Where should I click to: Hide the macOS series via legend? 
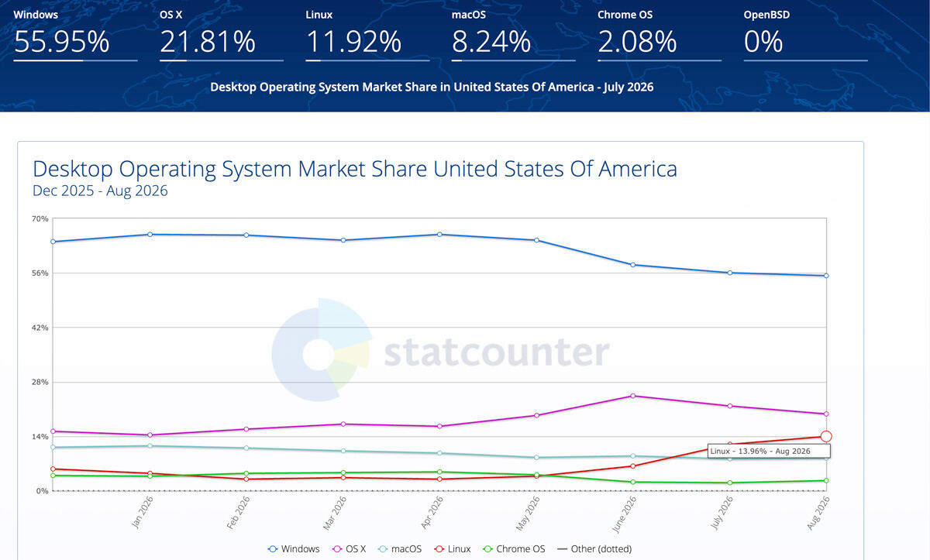tap(400, 548)
